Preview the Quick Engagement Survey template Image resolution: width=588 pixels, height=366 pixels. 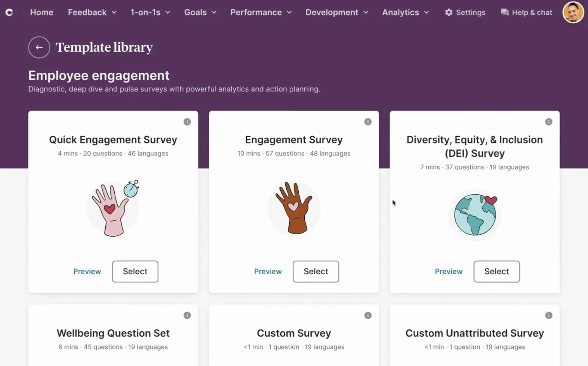click(x=87, y=271)
